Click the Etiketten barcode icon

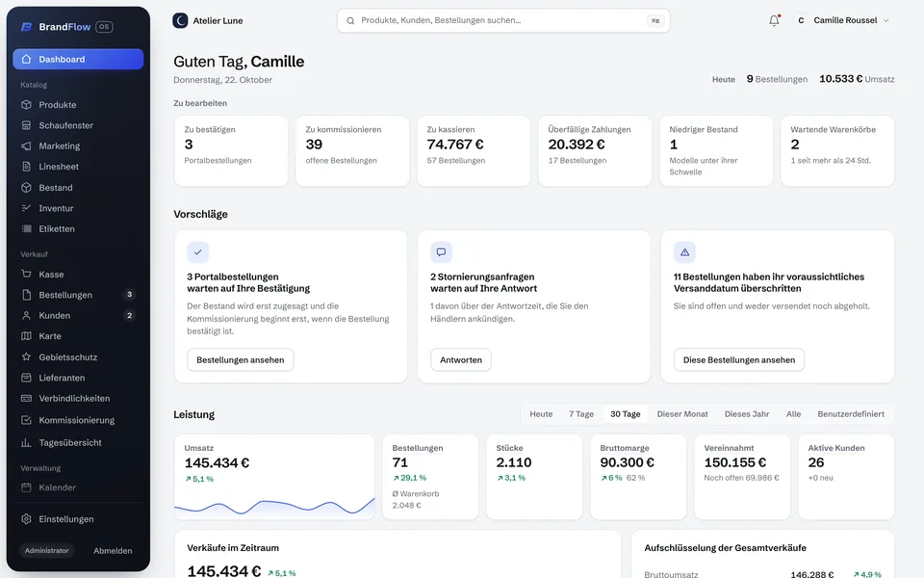coord(26,229)
